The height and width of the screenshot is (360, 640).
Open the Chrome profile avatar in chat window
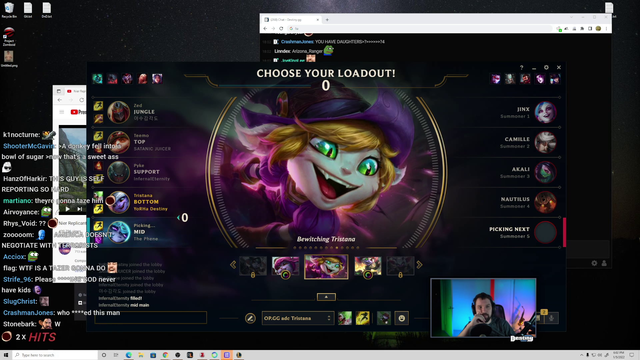[598, 29]
